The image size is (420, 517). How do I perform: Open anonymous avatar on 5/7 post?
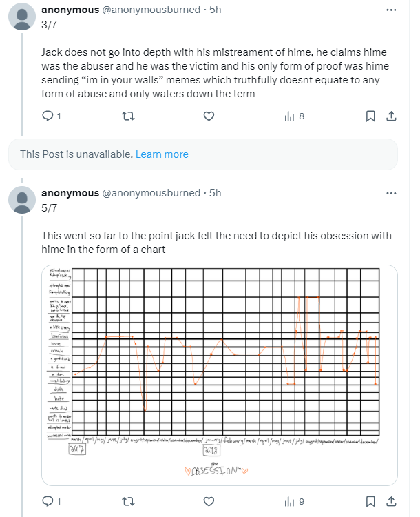22,199
